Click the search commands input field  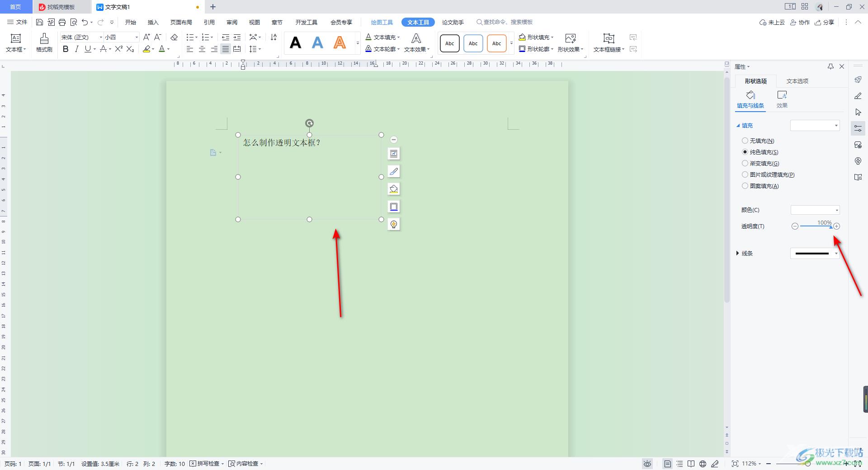505,22
